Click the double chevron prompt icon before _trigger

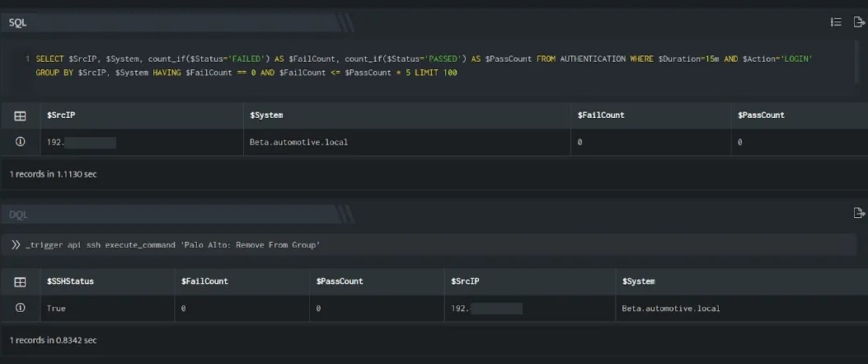[x=16, y=244]
